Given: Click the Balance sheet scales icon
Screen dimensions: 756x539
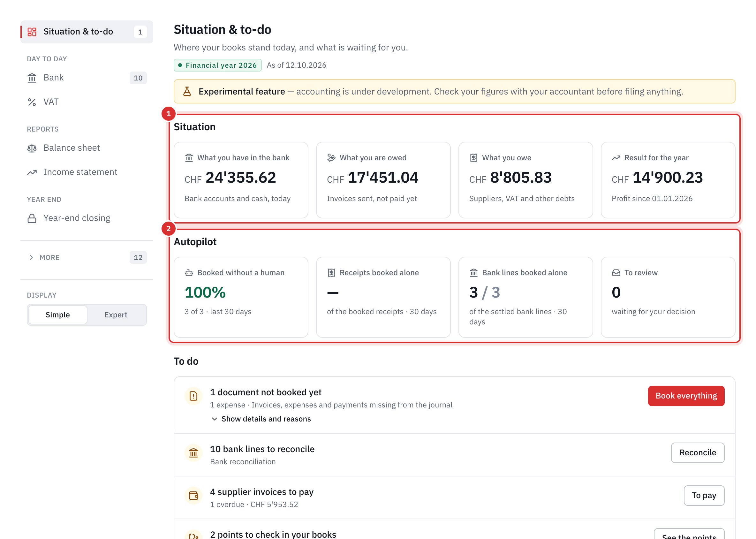Looking at the screenshot, I should click(32, 148).
